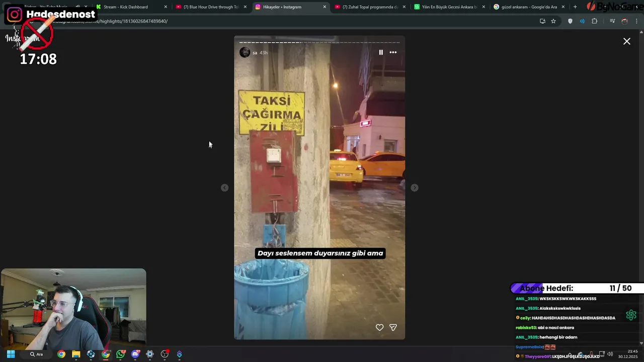Go back to the previous story arrow

[224, 188]
